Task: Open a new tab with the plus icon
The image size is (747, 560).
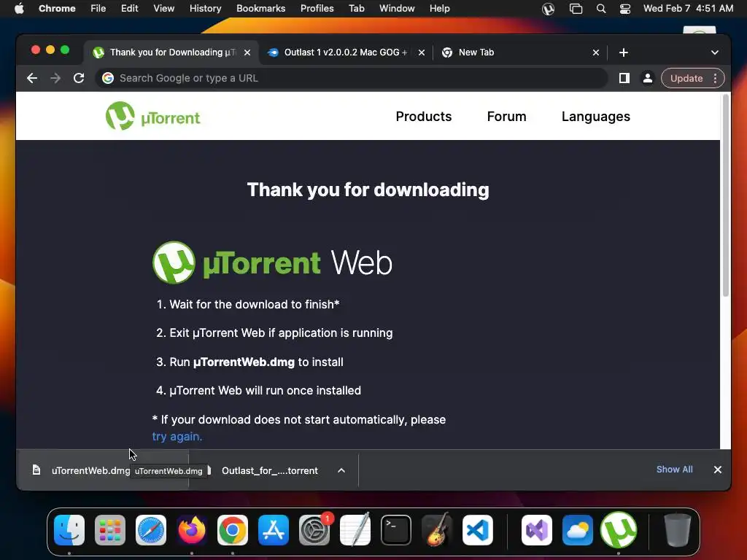Action: [x=624, y=52]
